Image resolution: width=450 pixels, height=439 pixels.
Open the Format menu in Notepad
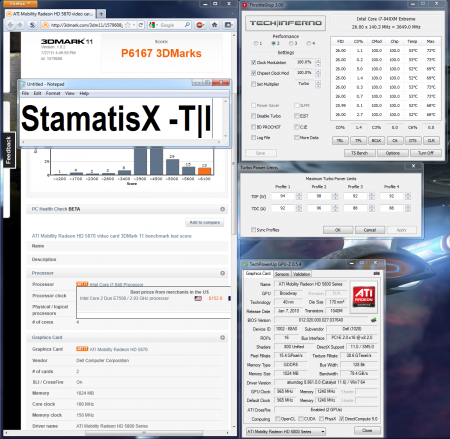[x=53, y=93]
